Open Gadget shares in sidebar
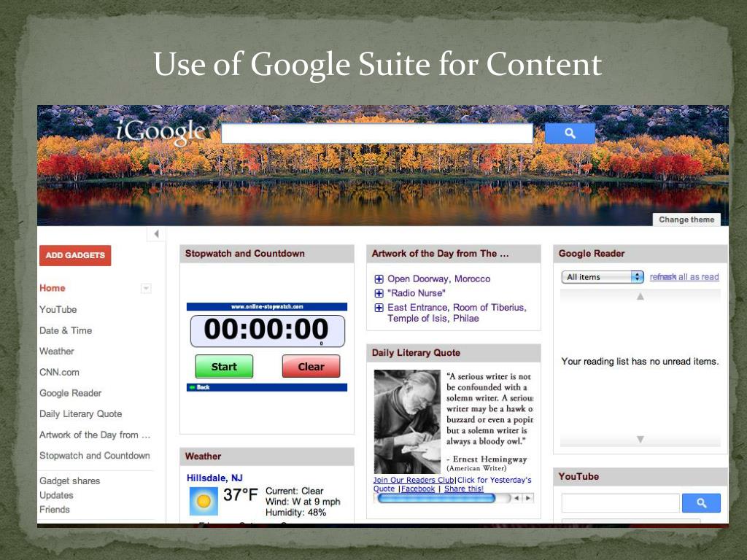Viewport: 747px width, 560px height. tap(70, 481)
